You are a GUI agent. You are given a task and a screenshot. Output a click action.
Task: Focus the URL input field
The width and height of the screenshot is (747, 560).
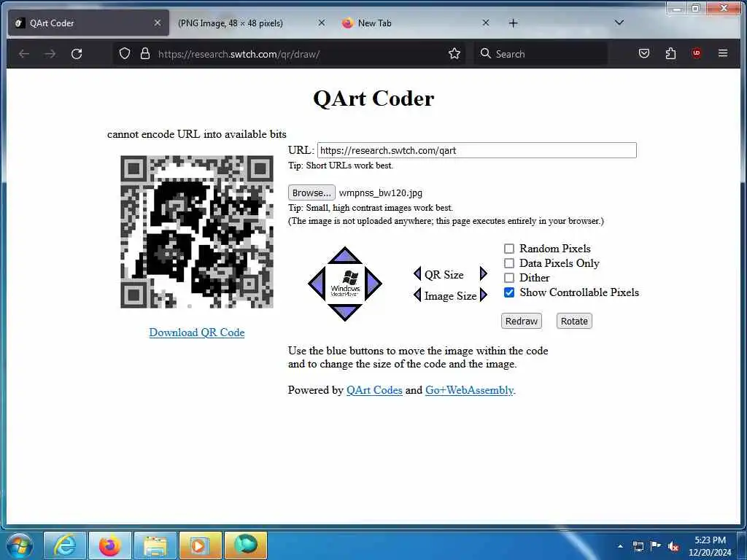point(477,150)
